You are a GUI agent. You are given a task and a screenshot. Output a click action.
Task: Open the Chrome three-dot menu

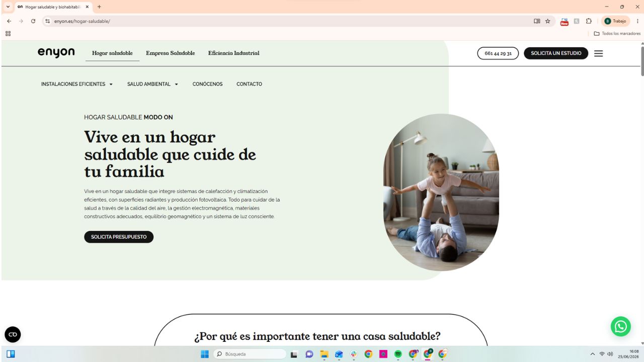[637, 21]
